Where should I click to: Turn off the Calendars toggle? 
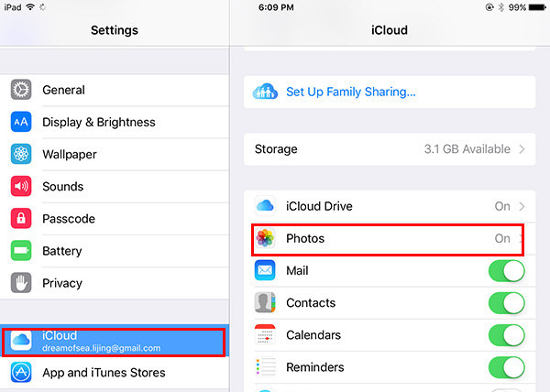507,335
